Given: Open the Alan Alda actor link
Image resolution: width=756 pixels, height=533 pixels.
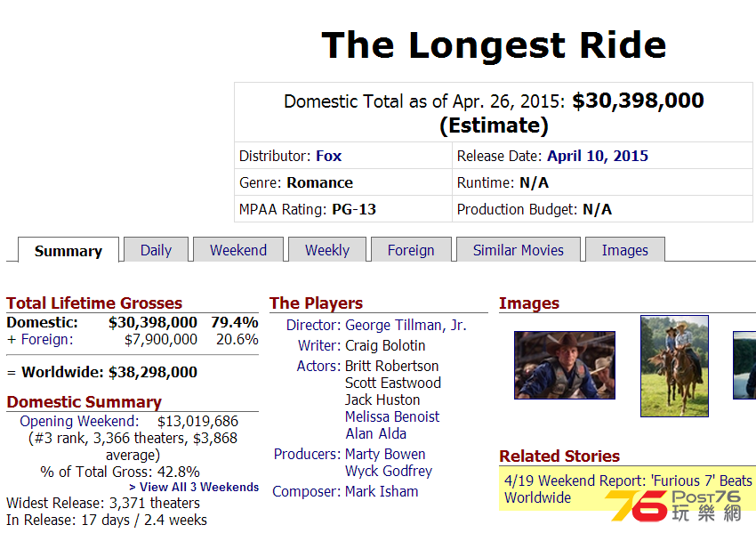Looking at the screenshot, I should tap(375, 433).
